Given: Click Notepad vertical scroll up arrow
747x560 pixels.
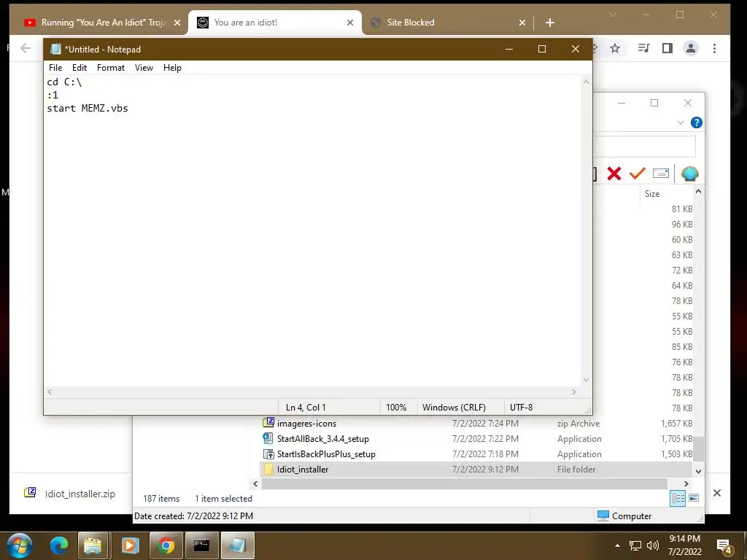Looking at the screenshot, I should 586,82.
